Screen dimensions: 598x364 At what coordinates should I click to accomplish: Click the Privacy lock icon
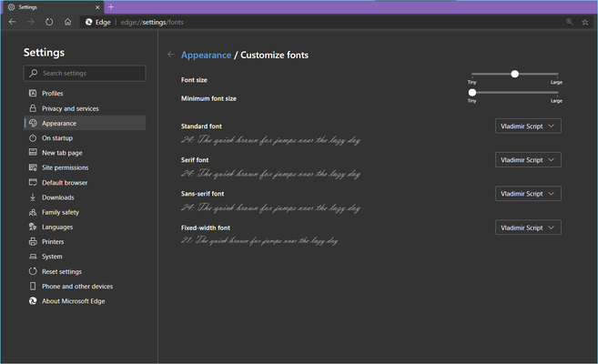pos(33,108)
